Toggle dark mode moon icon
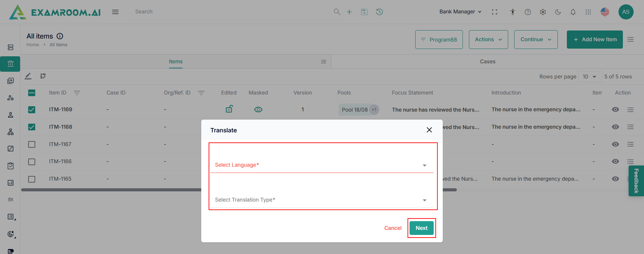 tap(558, 12)
